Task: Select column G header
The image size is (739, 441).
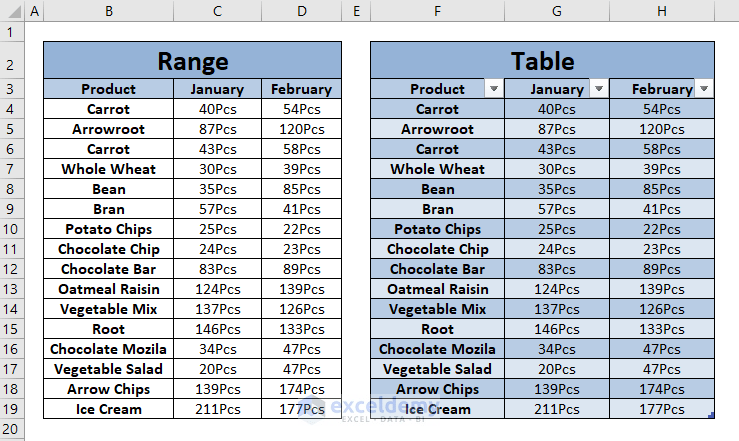Action: pyautogui.click(x=557, y=11)
